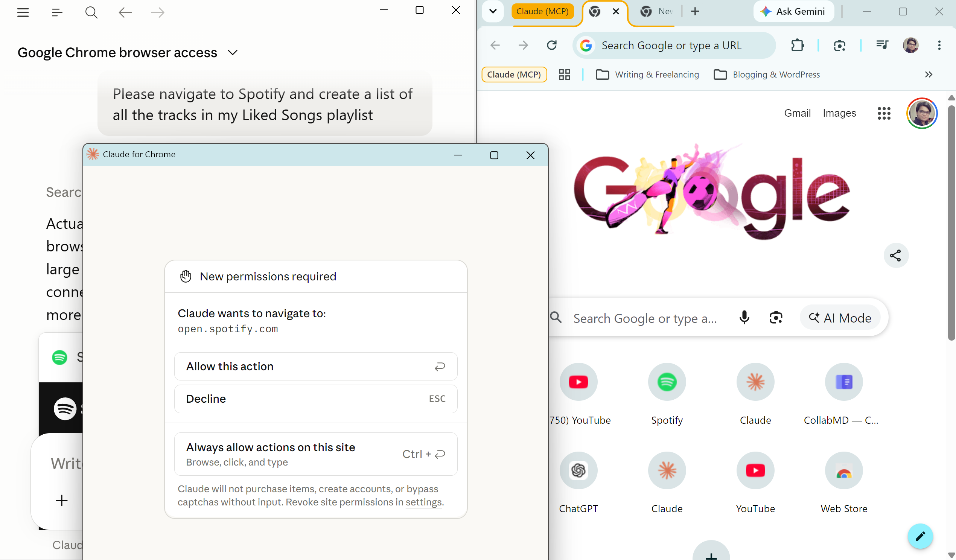Screen dimensions: 956x560
Task: Decline the navigation permission request
Action: pyautogui.click(x=316, y=399)
